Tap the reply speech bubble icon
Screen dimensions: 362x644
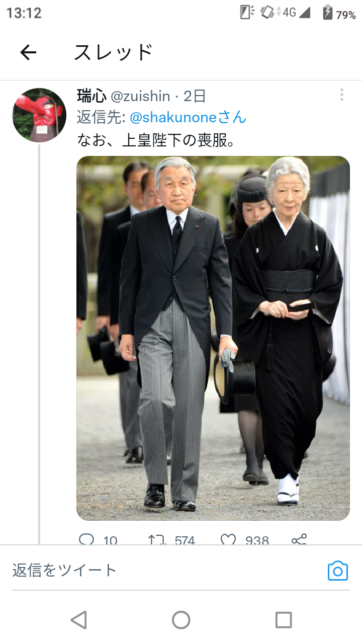click(86, 540)
